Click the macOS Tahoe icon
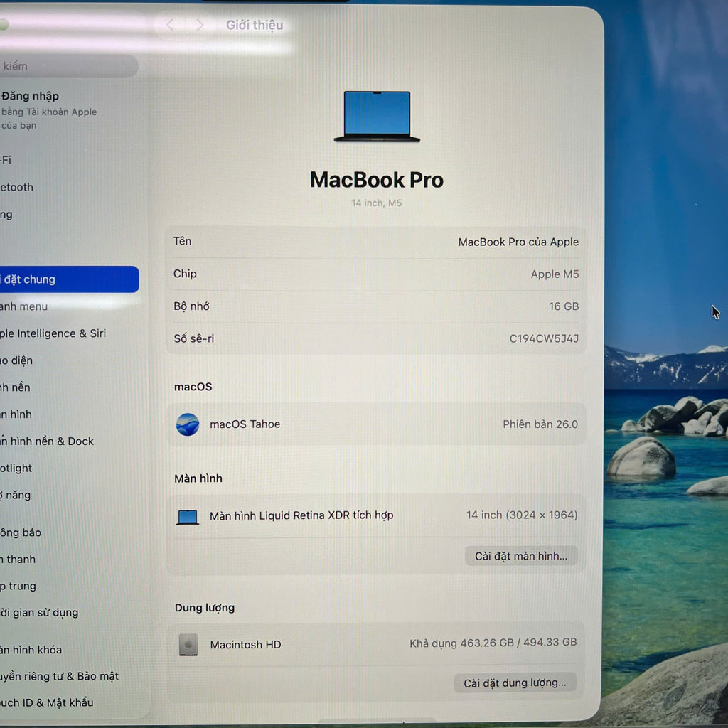 [188, 424]
